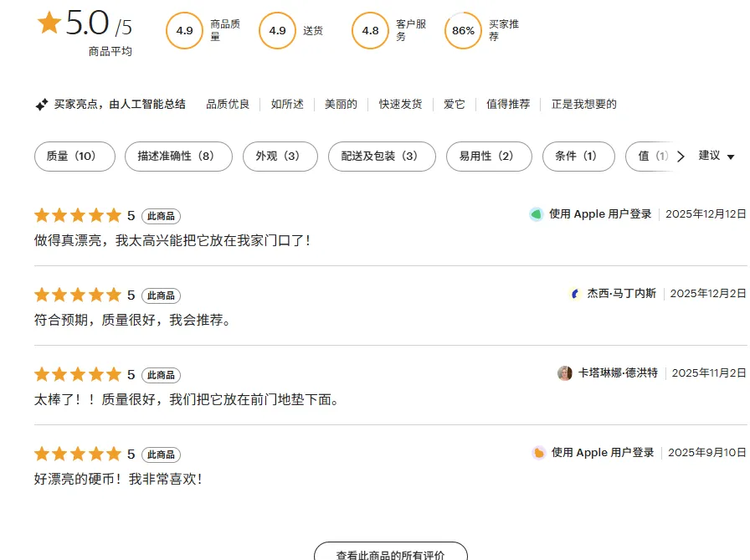
Task: Click 查看此商品的所有评价 button
Action: click(390, 553)
